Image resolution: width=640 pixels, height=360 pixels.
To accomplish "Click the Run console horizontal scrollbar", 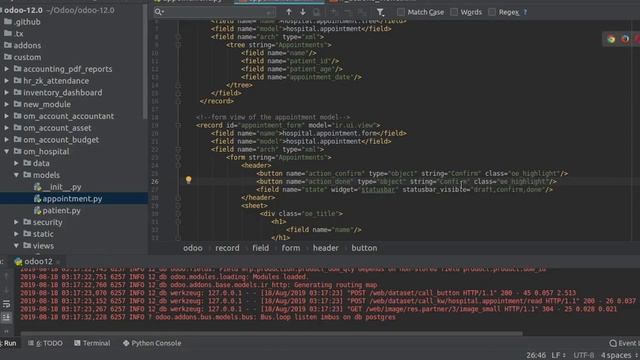I will (271, 333).
